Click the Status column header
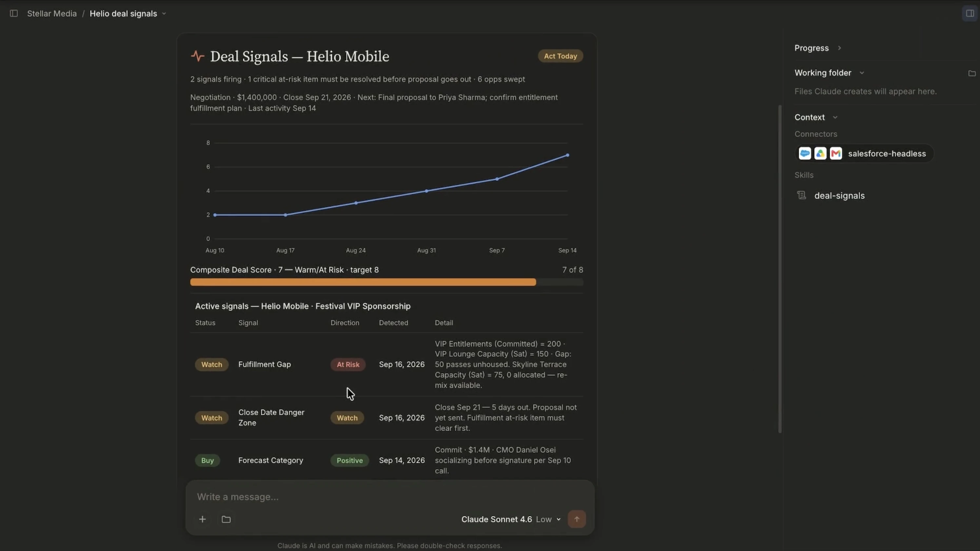 [x=205, y=323]
